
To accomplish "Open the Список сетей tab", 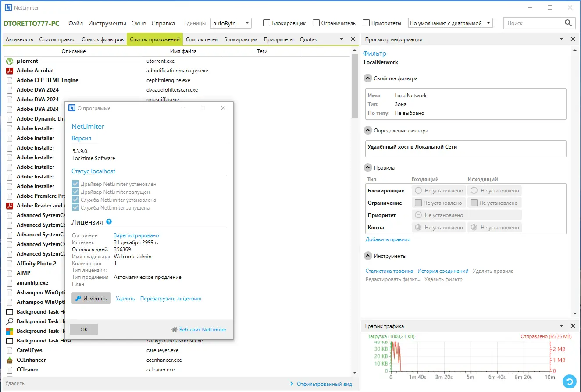I will click(x=202, y=39).
